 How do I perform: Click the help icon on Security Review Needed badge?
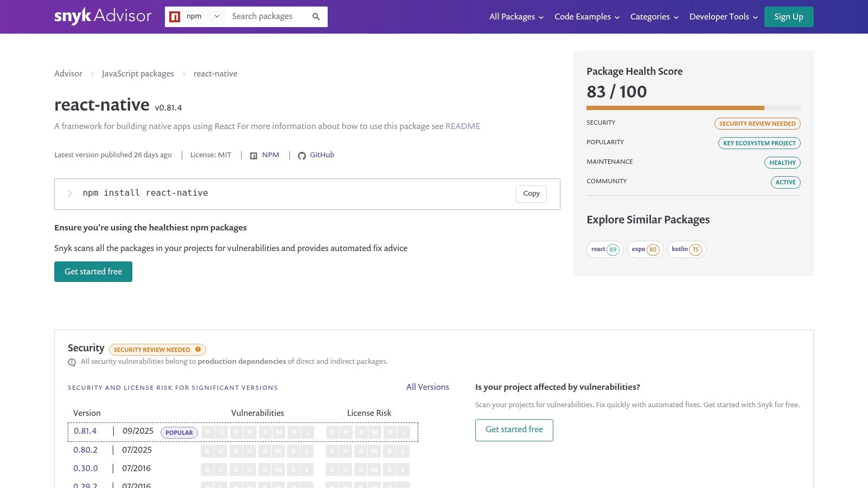(198, 349)
